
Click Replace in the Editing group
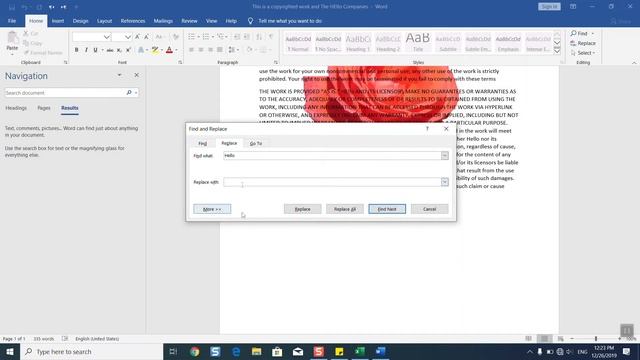(583, 43)
